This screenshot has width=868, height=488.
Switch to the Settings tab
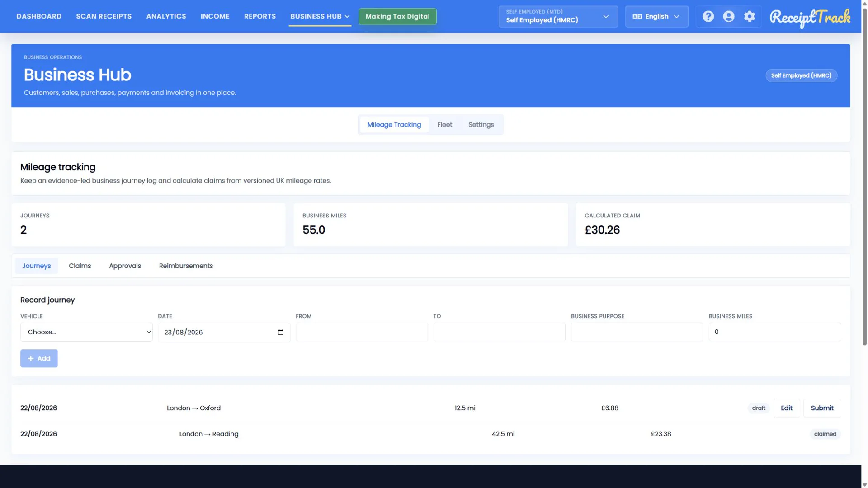pos(481,125)
